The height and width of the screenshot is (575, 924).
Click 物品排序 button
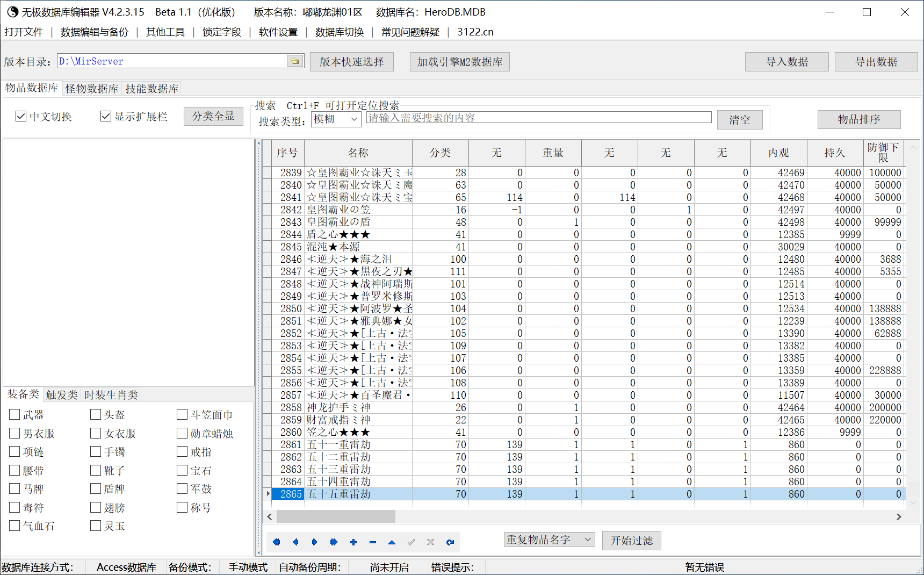pos(859,119)
